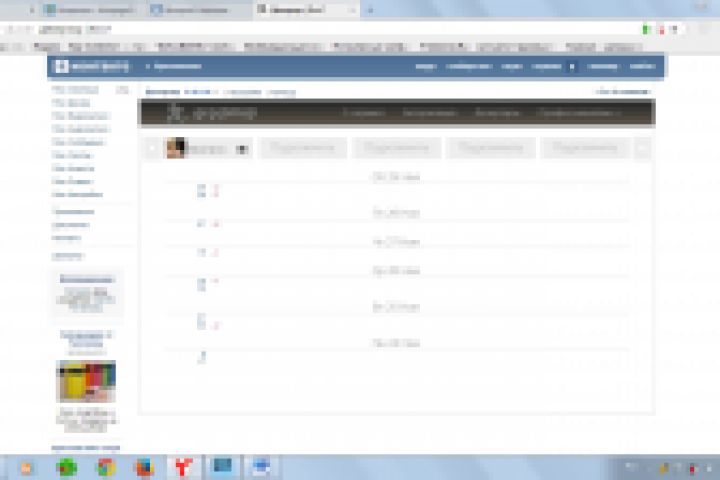720x480 pixels.
Task: Click the first gray placeholder card after avatar
Action: 303,148
